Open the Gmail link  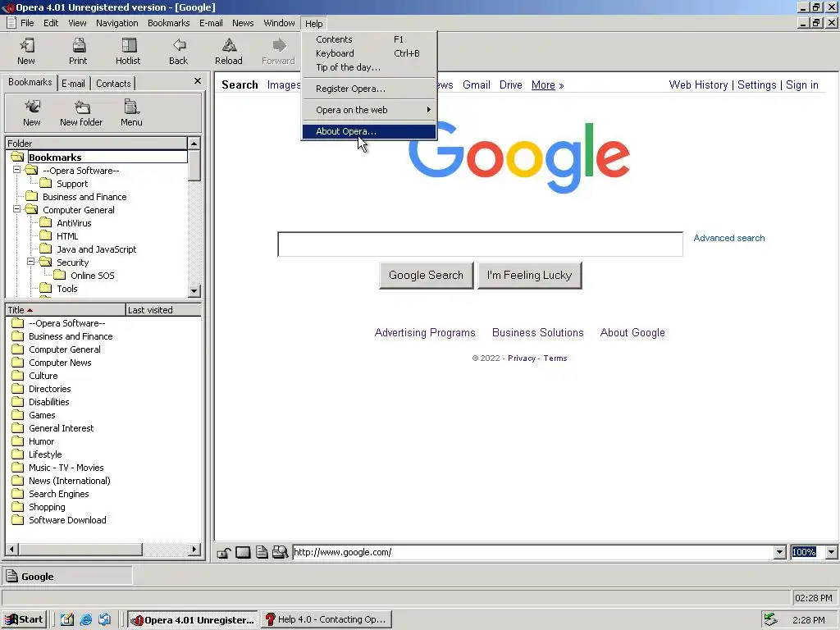[477, 84]
